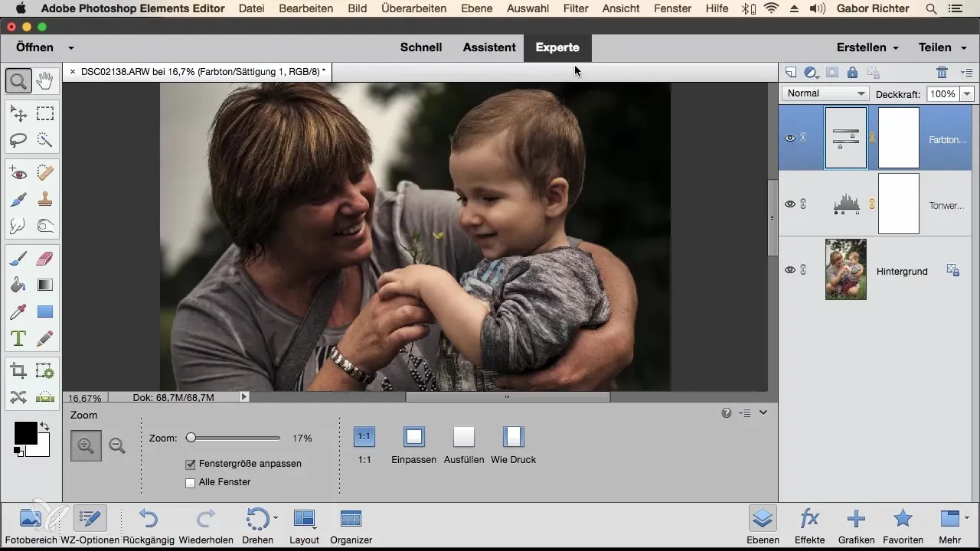Hide the Hintergrund layer eye

pyautogui.click(x=790, y=269)
